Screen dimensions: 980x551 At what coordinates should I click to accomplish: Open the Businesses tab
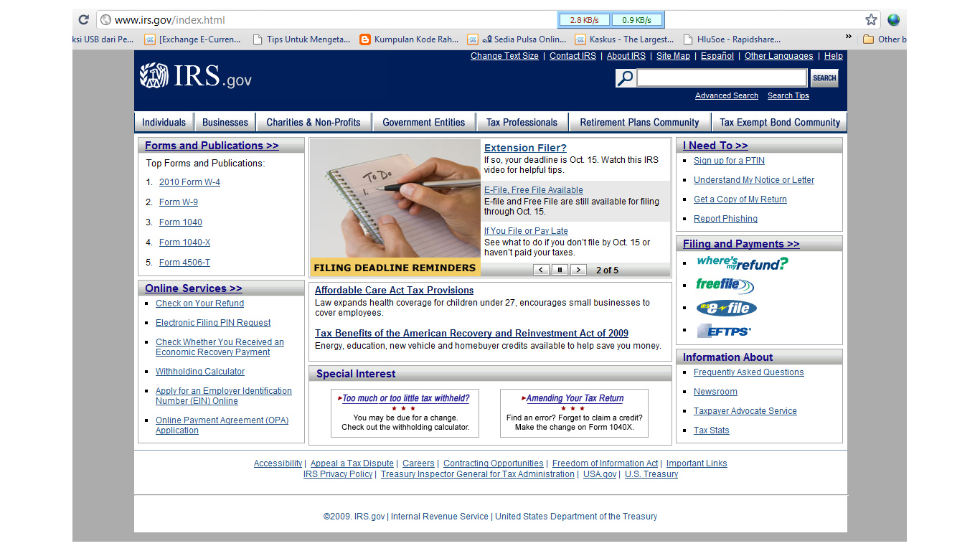(x=225, y=123)
